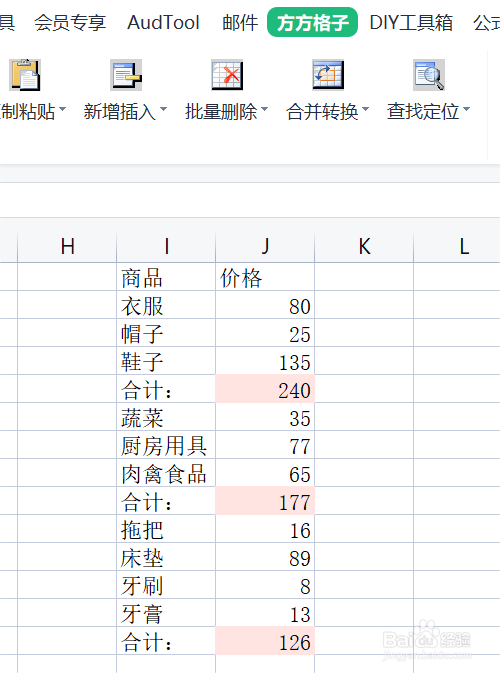Click the 查找定位 magnifier icon

click(429, 75)
